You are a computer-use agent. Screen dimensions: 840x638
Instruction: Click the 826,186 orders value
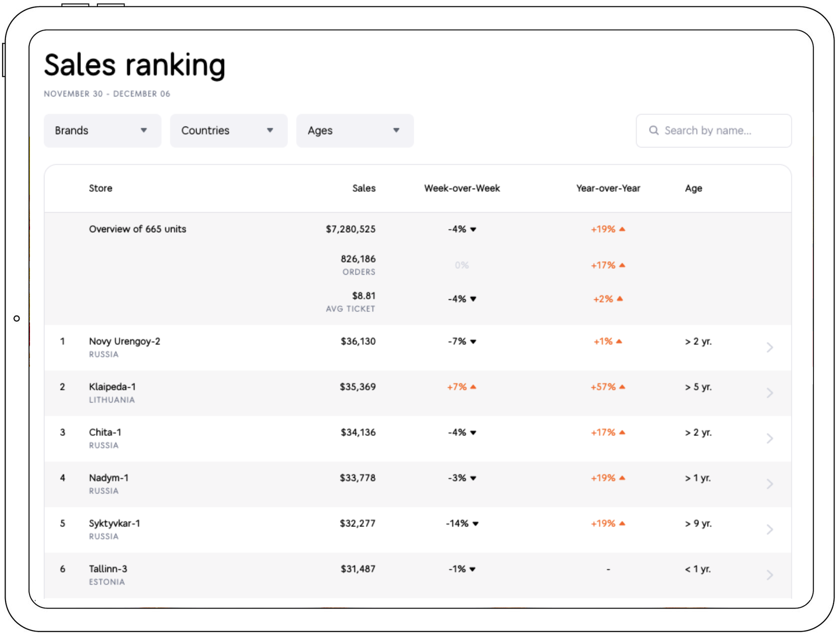358,259
